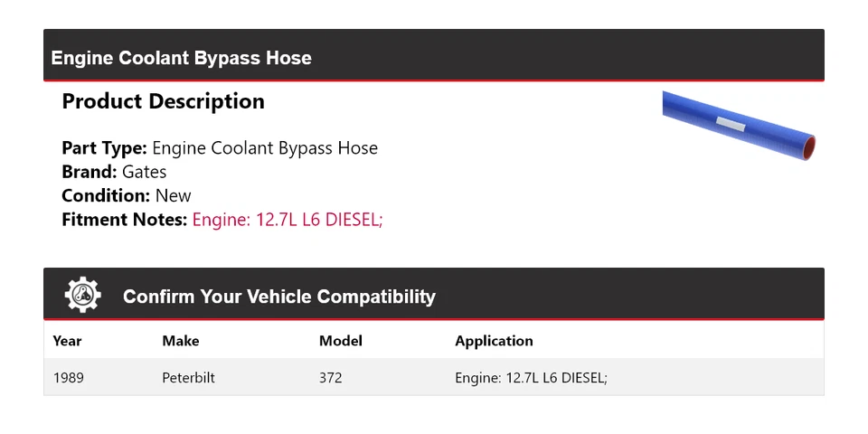
Task: Click the red Fitment Notes engine text
Action: click(288, 219)
